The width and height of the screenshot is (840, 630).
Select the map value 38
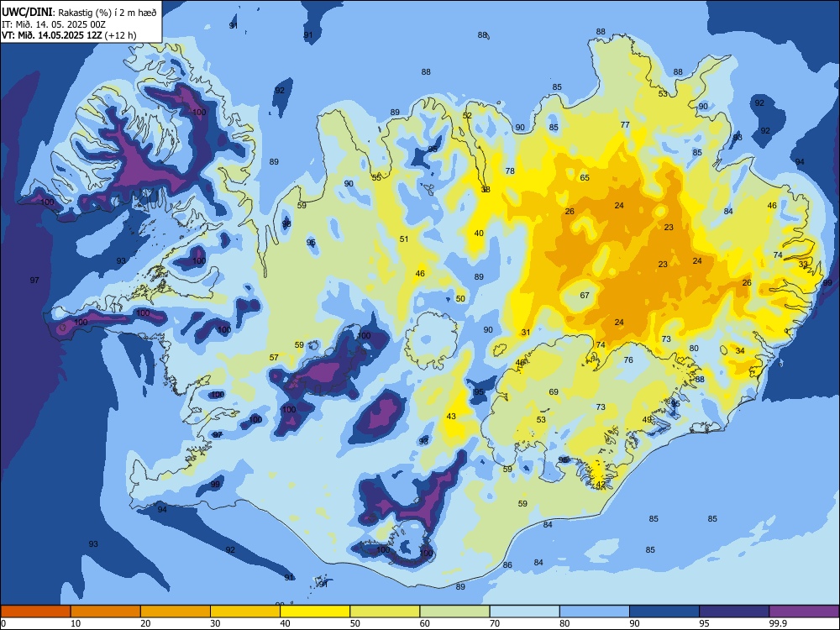[486, 190]
